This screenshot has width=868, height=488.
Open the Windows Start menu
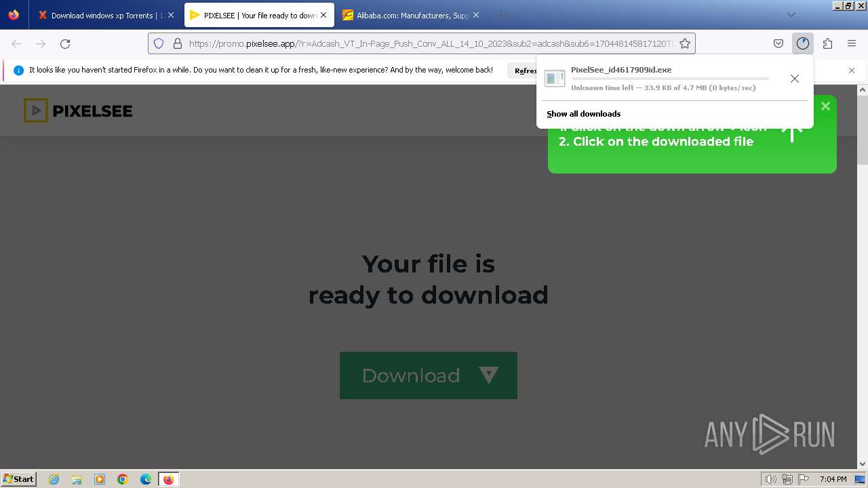coord(19,479)
